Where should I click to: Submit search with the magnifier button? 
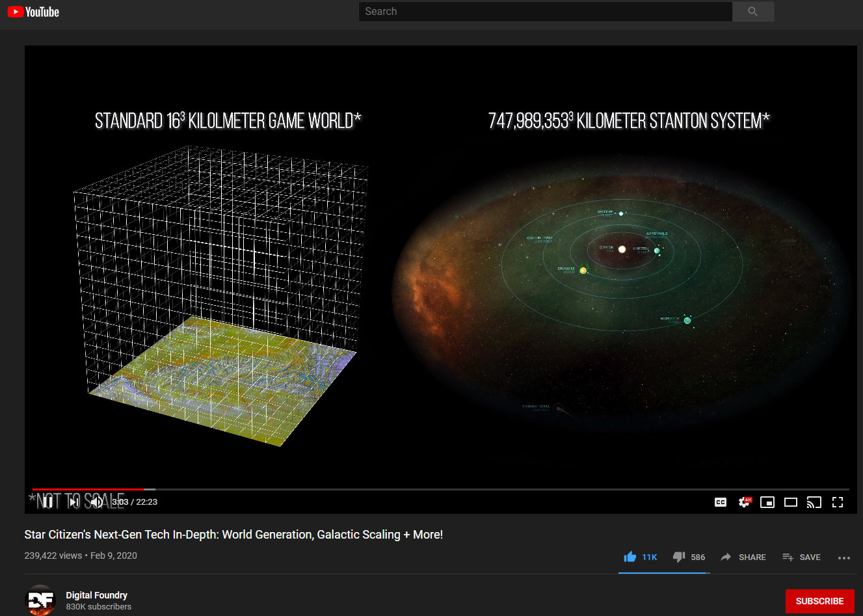tap(753, 12)
